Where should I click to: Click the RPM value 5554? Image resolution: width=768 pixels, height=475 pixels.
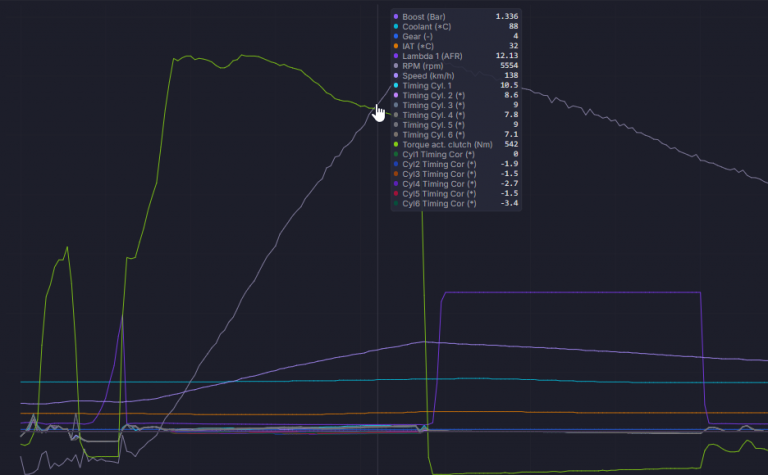tap(509, 65)
